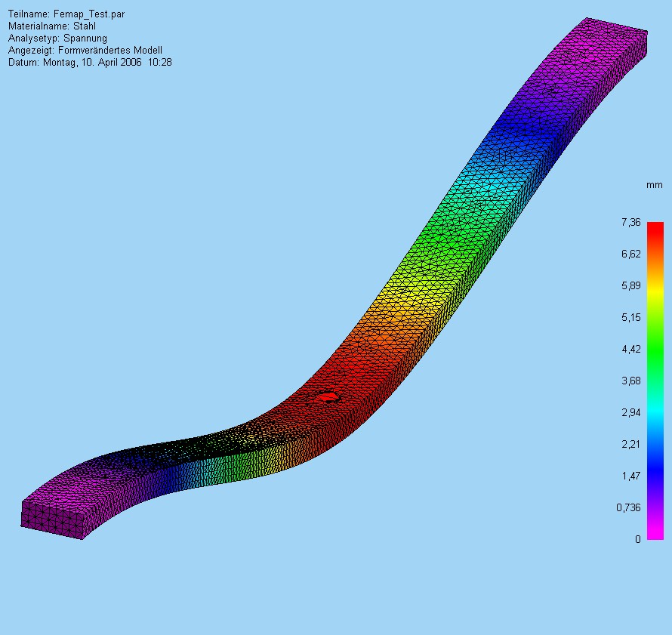Click the 0 minimum legend value
The width and height of the screenshot is (672, 635).
tap(638, 539)
